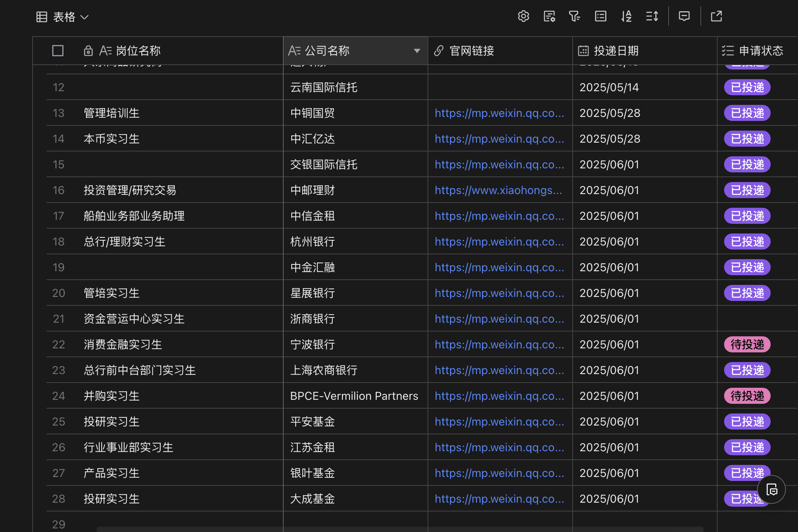
Task: Click the A-Z sort icon in toolbar
Action: (626, 16)
